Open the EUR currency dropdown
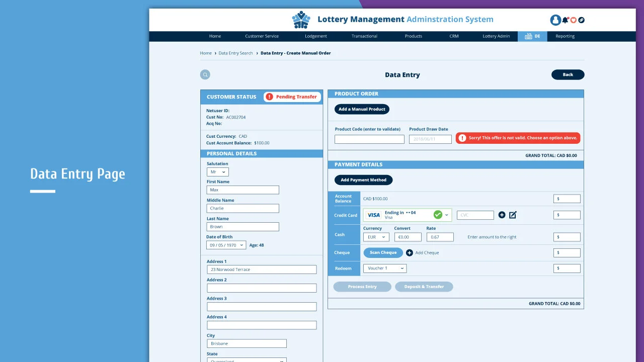Image resolution: width=644 pixels, height=362 pixels. pos(376,236)
